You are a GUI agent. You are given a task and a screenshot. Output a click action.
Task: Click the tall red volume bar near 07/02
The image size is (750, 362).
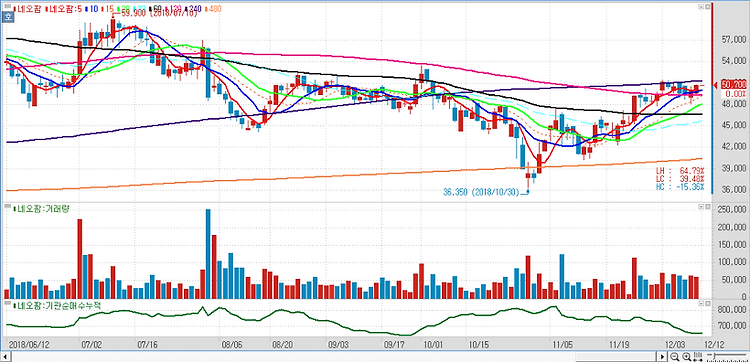[80, 259]
